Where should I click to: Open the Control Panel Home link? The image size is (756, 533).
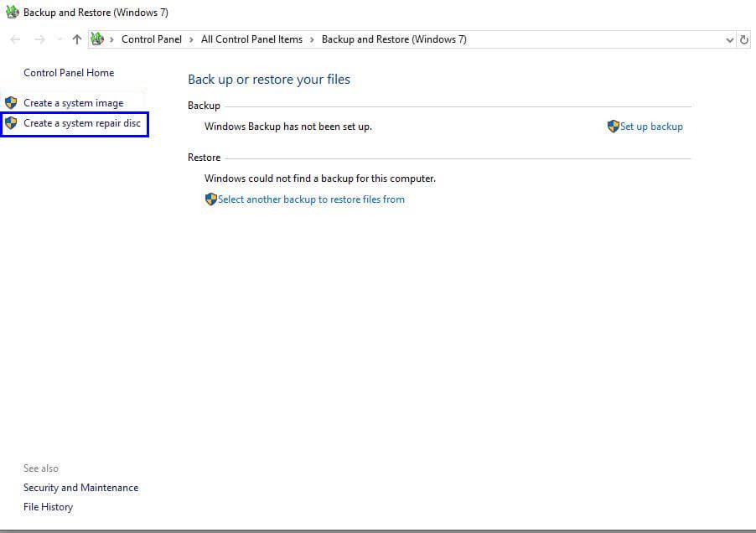pos(69,73)
